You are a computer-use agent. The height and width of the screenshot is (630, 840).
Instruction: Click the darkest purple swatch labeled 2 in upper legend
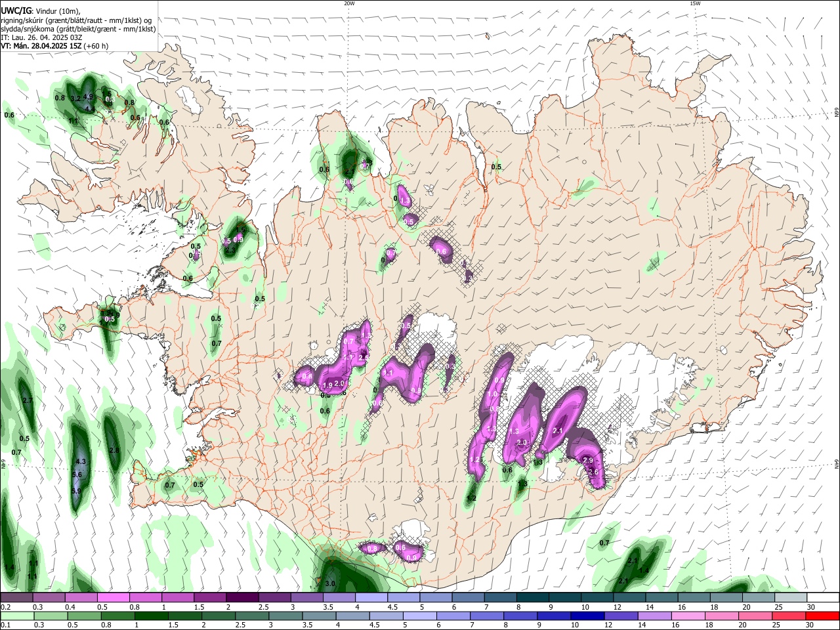[241, 597]
